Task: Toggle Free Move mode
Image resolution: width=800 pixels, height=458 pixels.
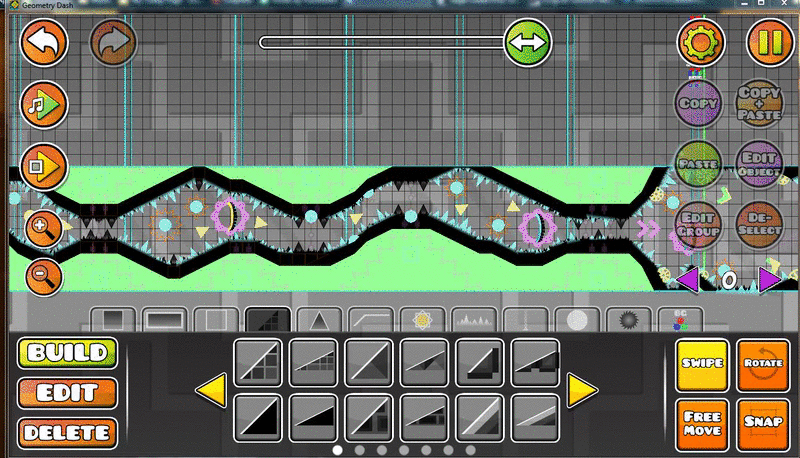Action: point(702,424)
